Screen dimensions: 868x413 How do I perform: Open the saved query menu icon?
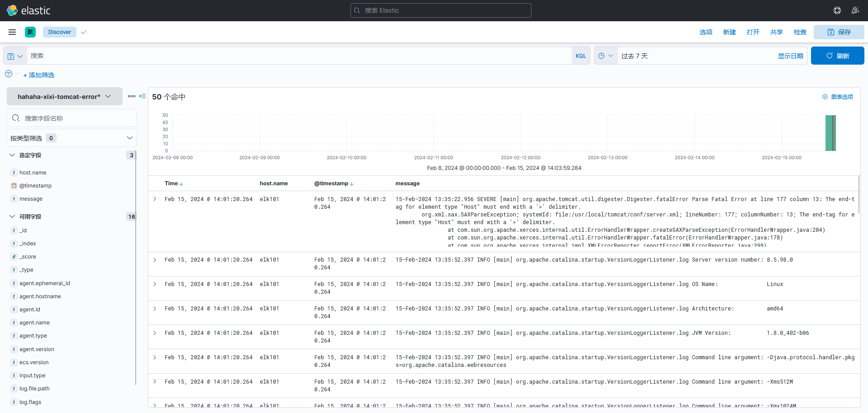click(15, 56)
